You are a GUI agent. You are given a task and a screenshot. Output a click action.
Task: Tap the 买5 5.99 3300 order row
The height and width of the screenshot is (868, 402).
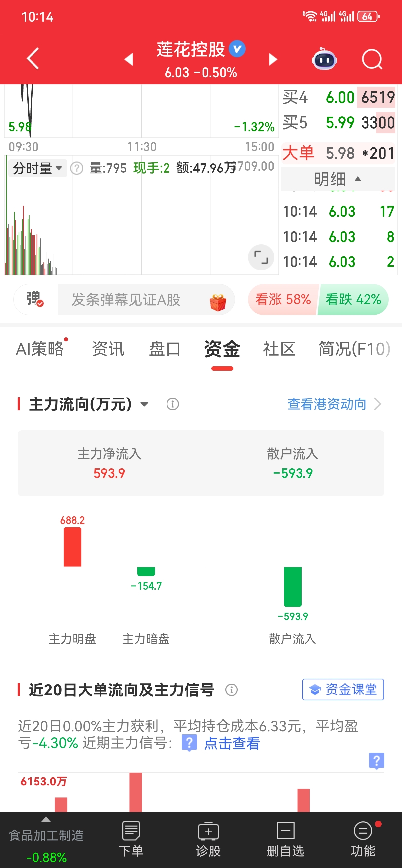(338, 123)
